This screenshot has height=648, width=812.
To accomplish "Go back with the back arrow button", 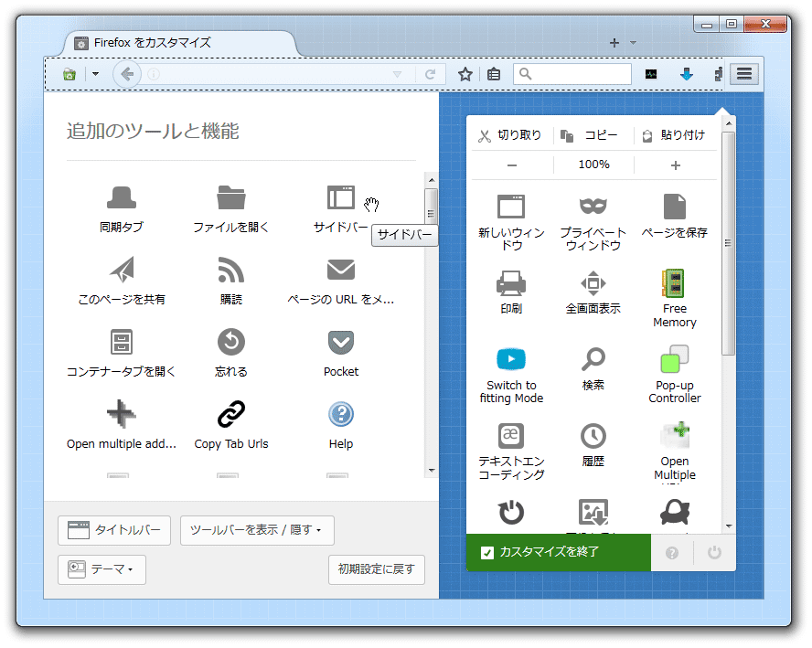I will [127, 75].
